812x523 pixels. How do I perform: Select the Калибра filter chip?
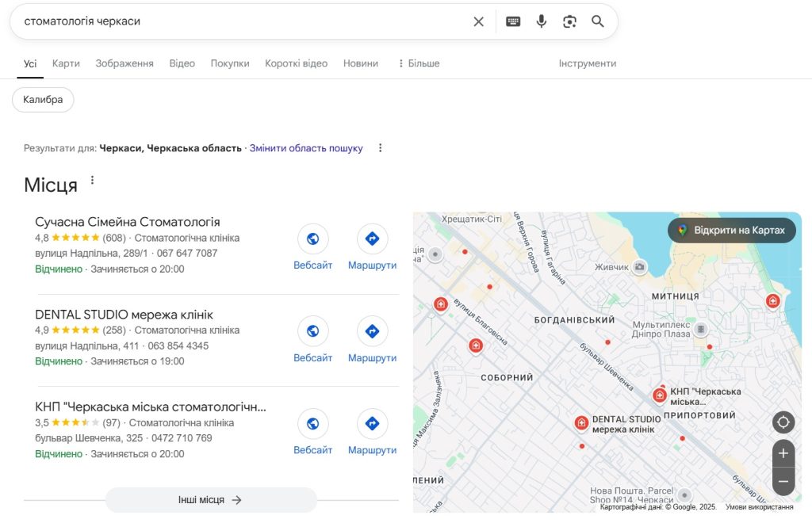(43, 99)
